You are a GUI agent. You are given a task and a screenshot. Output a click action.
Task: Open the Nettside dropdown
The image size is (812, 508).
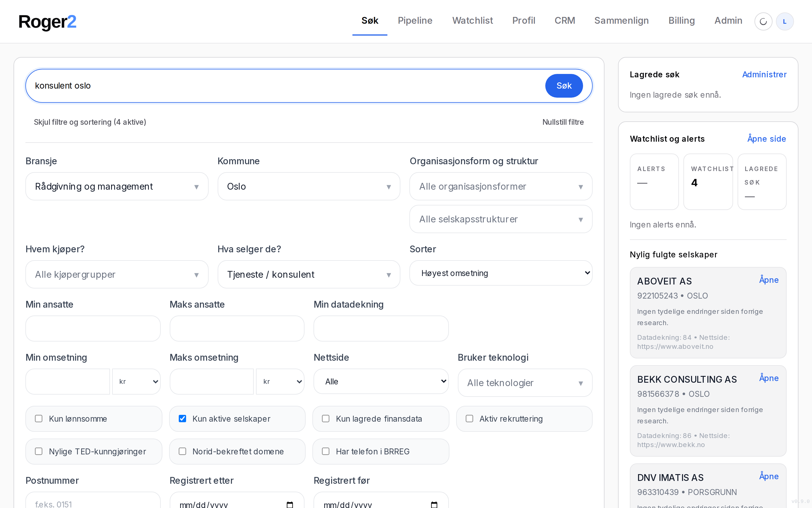[x=381, y=381]
